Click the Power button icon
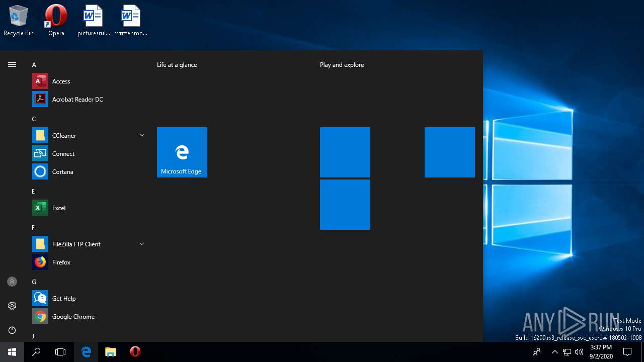 [12, 330]
